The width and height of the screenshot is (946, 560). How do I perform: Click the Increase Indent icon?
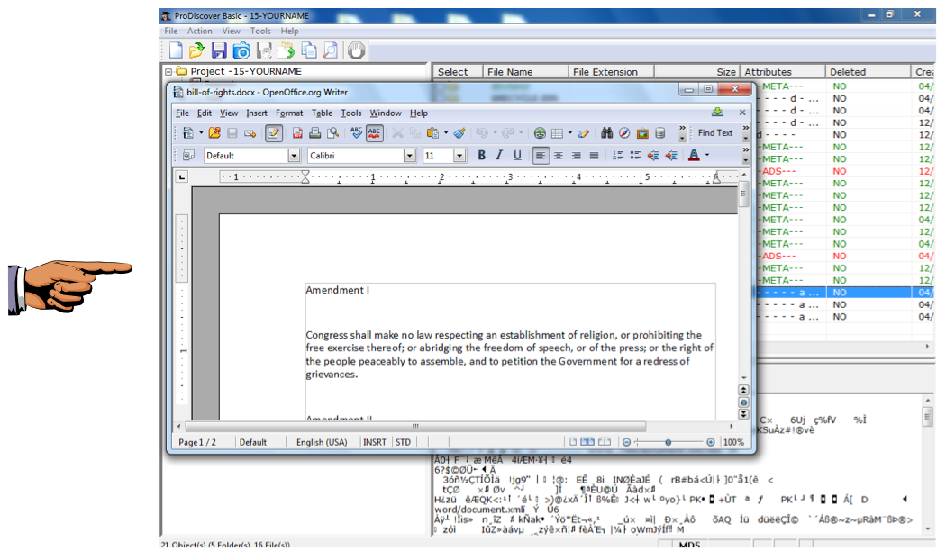pyautogui.click(x=671, y=156)
